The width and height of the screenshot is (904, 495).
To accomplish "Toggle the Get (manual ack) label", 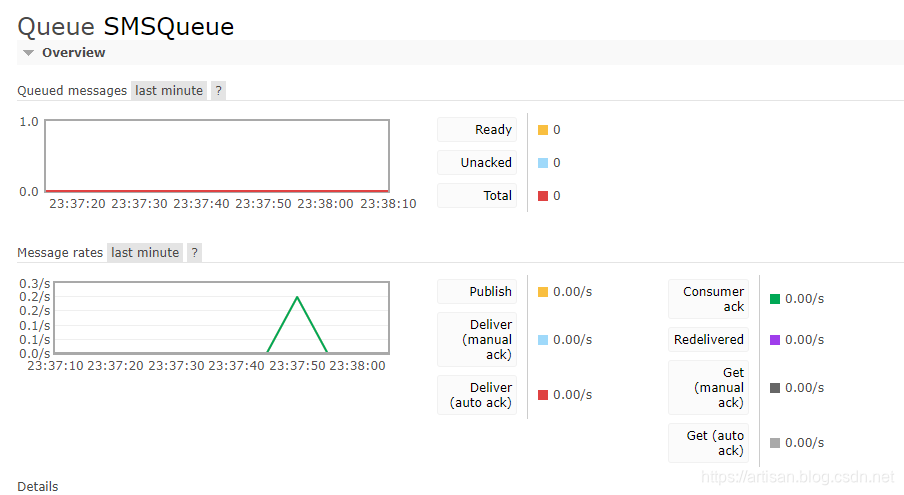I will pyautogui.click(x=709, y=387).
